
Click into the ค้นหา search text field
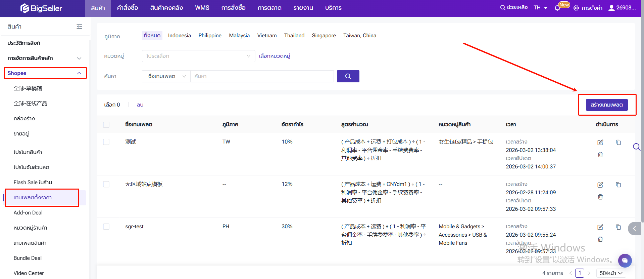(262, 76)
